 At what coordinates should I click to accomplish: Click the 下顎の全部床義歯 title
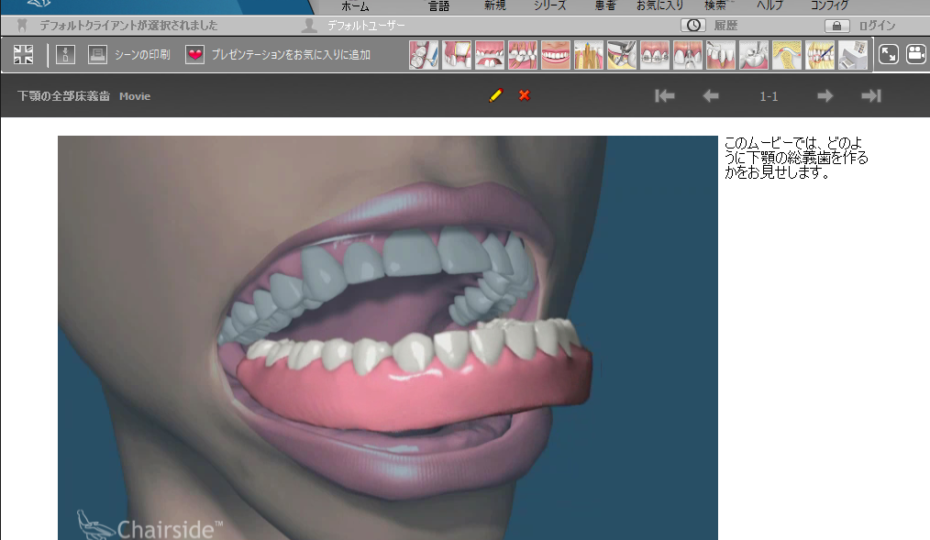(x=63, y=96)
